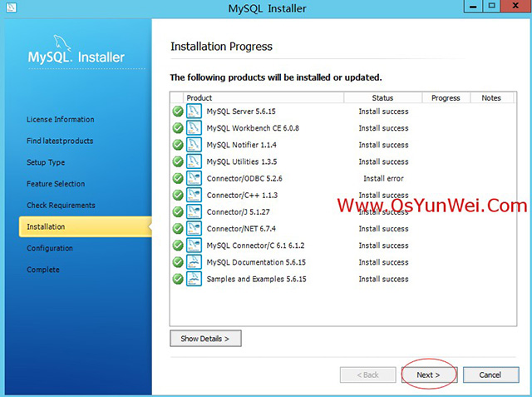Select 'MySQL Documentation 5.6.15' product name
The height and width of the screenshot is (397, 532).
(x=256, y=262)
